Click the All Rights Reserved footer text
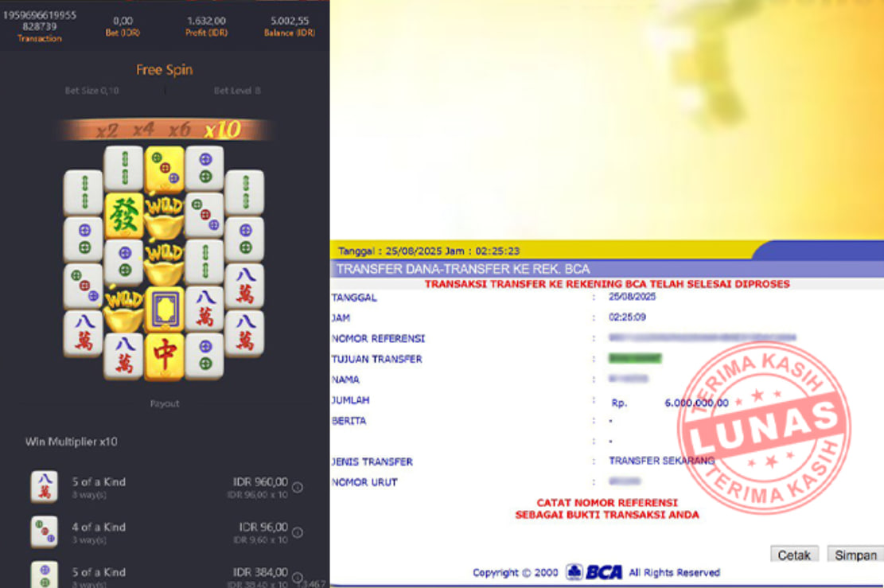Screen dimensions: 884x588 (674, 573)
